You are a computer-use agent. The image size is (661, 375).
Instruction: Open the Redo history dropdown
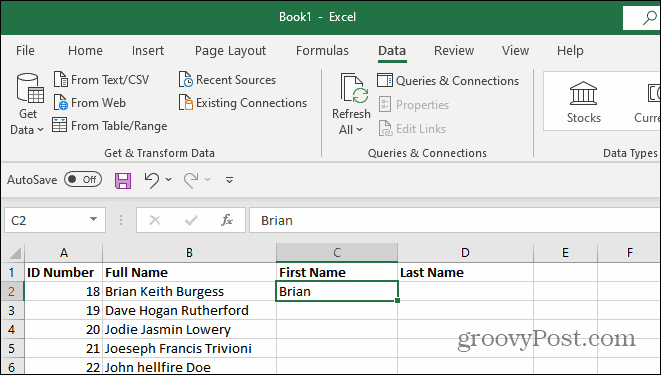pos(208,179)
